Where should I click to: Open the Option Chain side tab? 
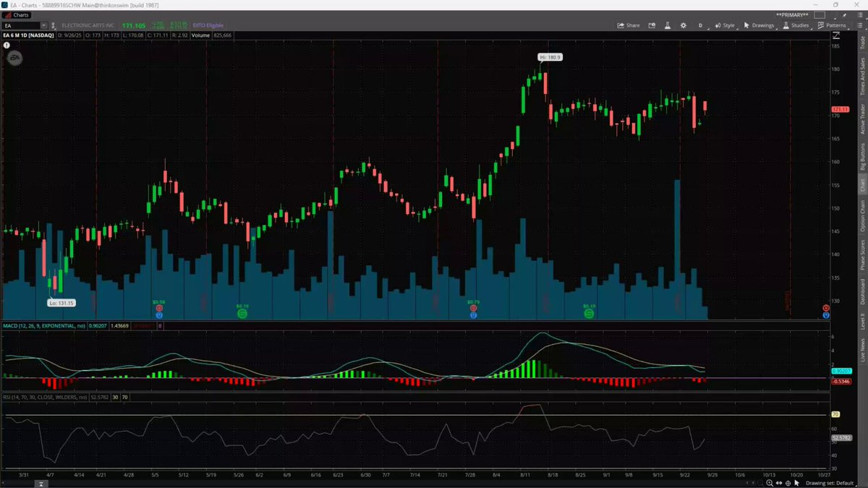861,215
